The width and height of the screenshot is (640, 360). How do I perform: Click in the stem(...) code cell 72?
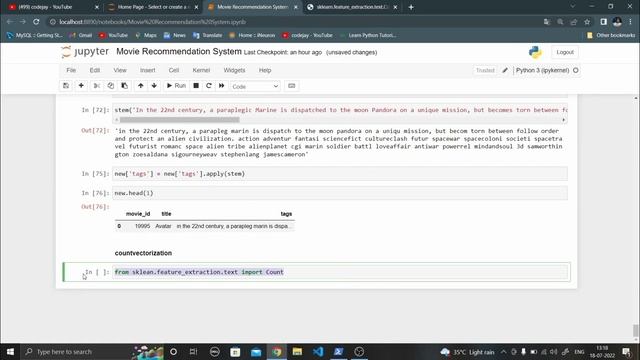[340, 110]
